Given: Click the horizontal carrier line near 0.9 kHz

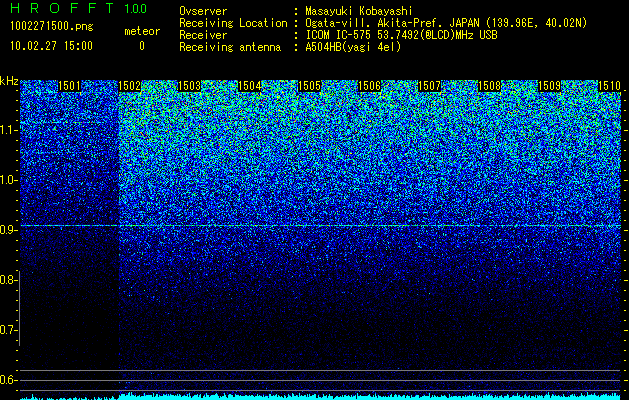Looking at the screenshot, I should [x=320, y=226].
